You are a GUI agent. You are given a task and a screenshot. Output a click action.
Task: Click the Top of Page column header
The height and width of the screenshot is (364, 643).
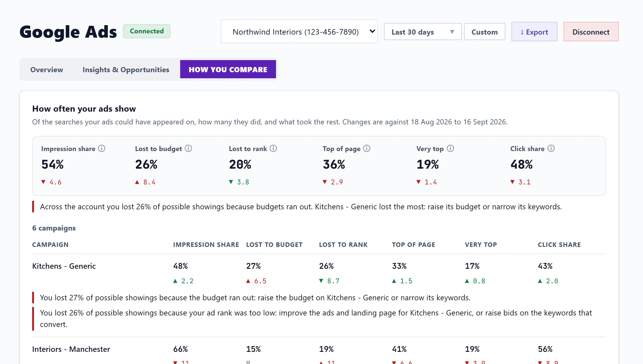coord(413,244)
